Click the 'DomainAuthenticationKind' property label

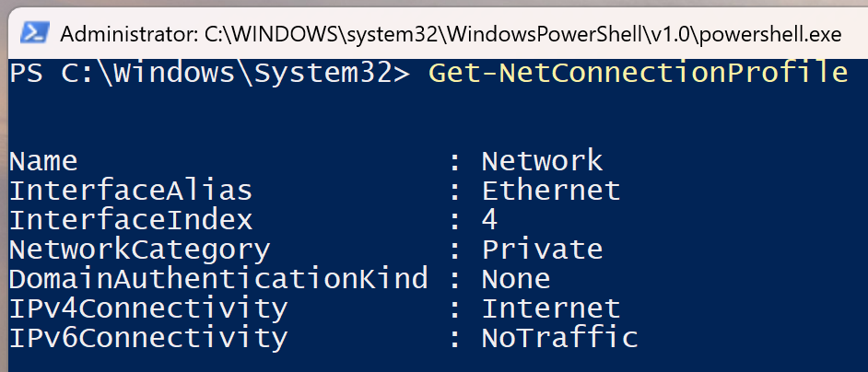point(218,278)
